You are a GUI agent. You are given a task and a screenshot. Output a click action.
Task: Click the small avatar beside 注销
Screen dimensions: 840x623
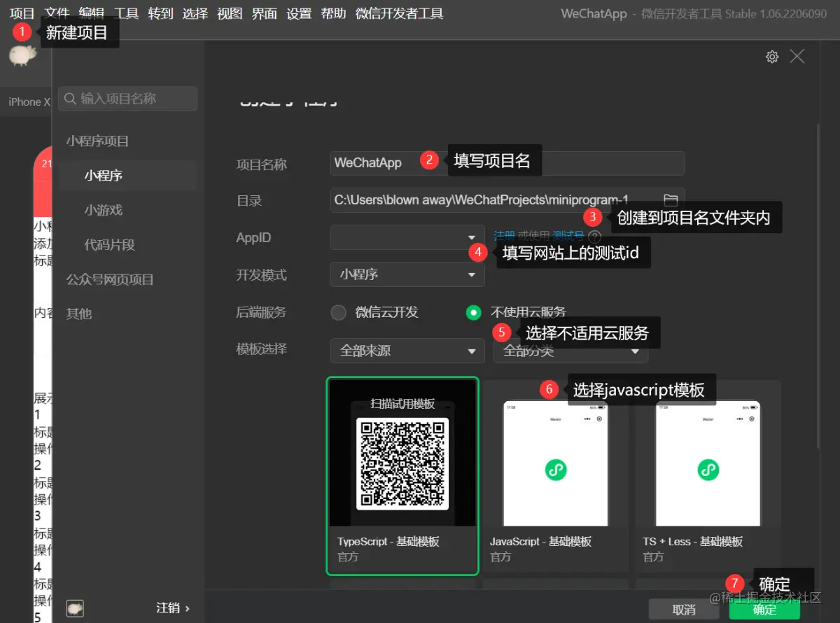75,608
